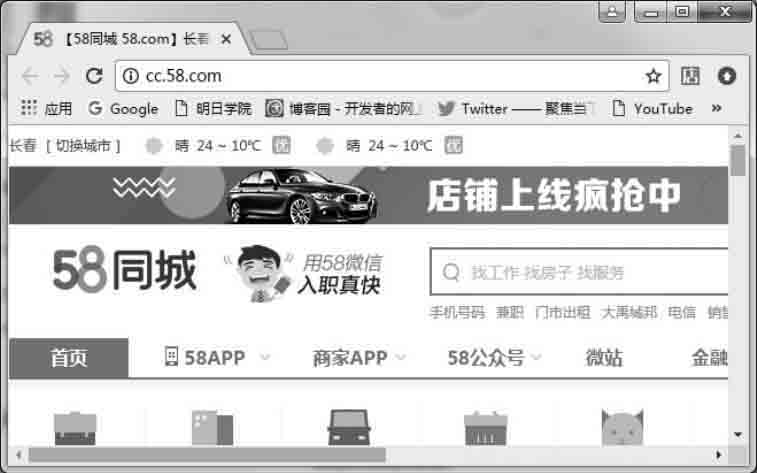Viewport: 757px width, 473px height.
Task: Open the Chrome user profile button
Action: click(x=612, y=11)
